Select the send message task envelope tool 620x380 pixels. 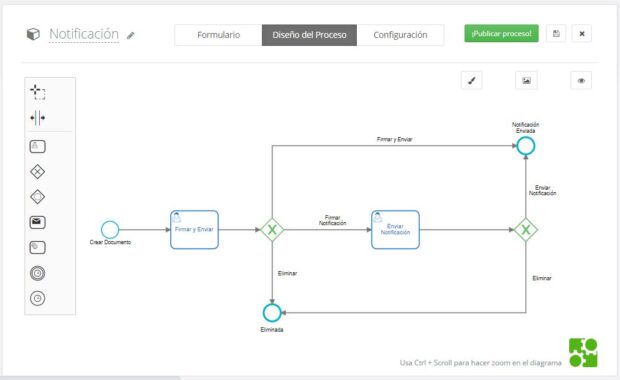pos(38,222)
